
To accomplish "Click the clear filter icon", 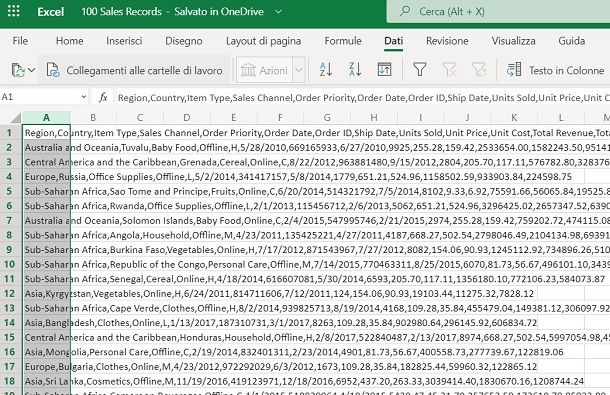I will tap(449, 70).
